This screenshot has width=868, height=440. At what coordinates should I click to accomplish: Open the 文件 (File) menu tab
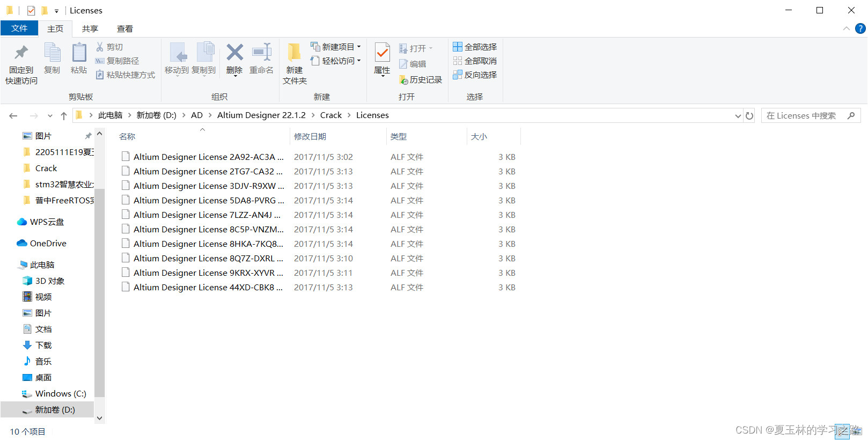[19, 28]
